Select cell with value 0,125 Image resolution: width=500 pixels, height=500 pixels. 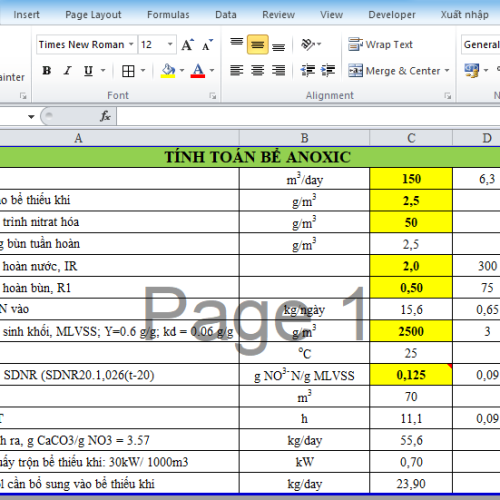click(411, 375)
